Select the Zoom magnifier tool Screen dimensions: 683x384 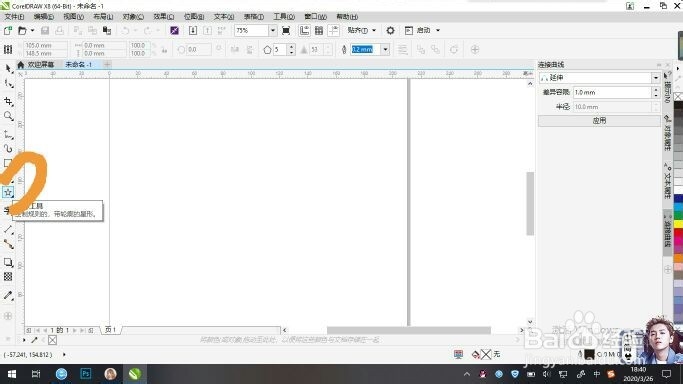[x=8, y=116]
